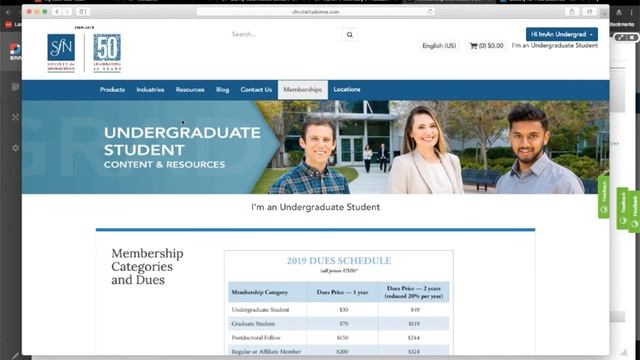Click the SfN logo
Image resolution: width=640 pixels, height=360 pixels.
[61, 53]
